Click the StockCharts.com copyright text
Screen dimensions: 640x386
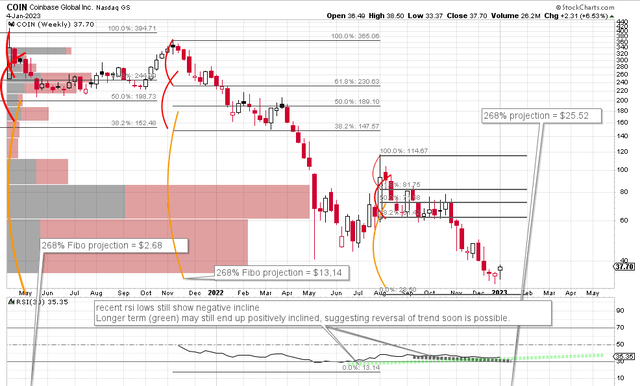pyautogui.click(x=584, y=7)
